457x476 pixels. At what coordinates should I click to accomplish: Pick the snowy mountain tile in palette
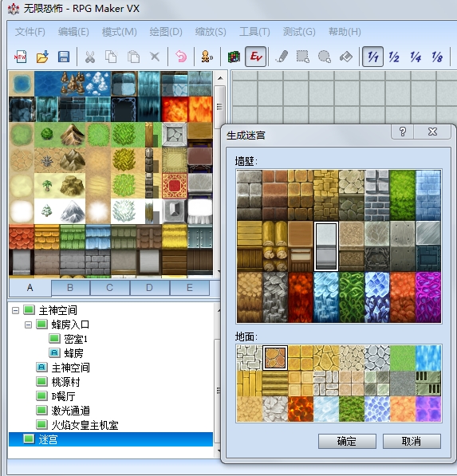[x=73, y=211]
